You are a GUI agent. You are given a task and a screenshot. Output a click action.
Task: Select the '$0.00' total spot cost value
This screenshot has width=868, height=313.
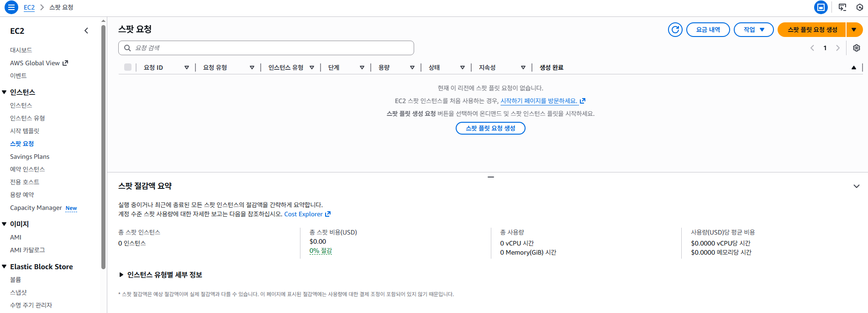[x=318, y=241]
